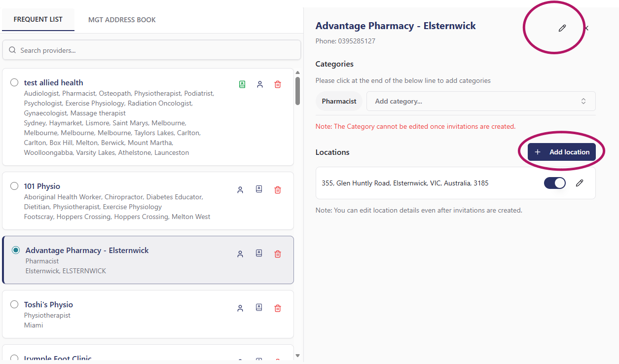Edit the Glen Huntly Road location

pyautogui.click(x=580, y=183)
